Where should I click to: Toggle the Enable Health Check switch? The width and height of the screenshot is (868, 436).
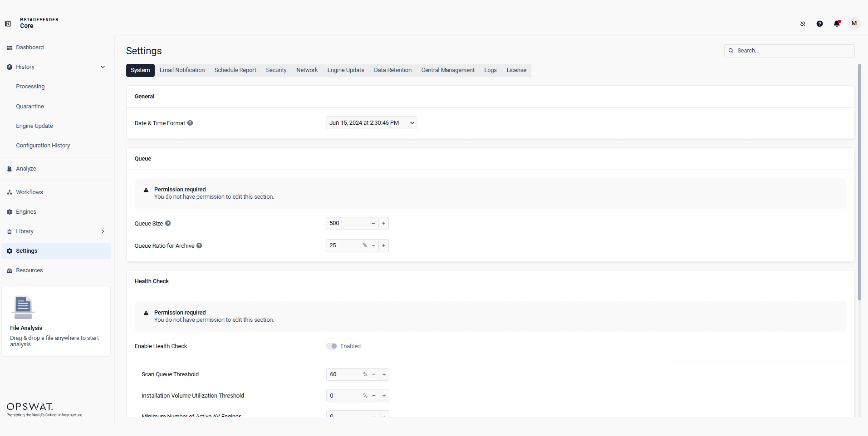click(331, 346)
